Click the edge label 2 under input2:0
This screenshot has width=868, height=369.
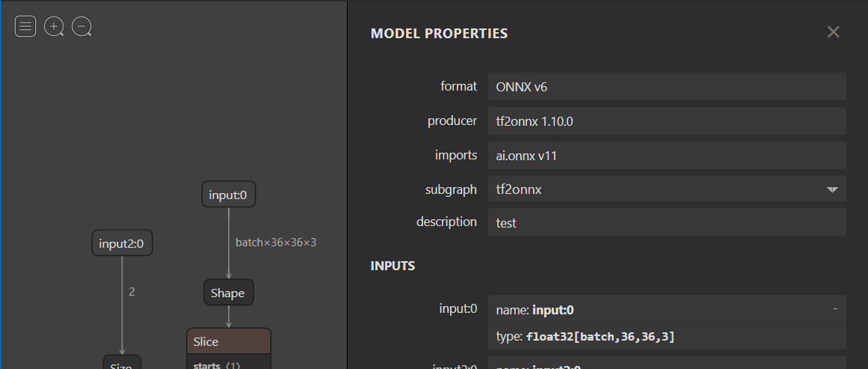point(132,292)
